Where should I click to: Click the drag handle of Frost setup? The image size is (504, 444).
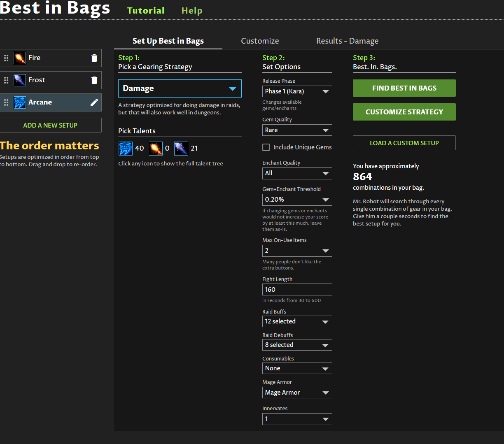click(6, 80)
